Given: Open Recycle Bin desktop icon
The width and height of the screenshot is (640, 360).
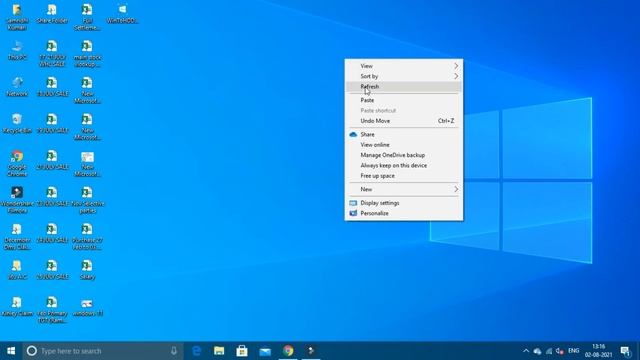Looking at the screenshot, I should [17, 124].
